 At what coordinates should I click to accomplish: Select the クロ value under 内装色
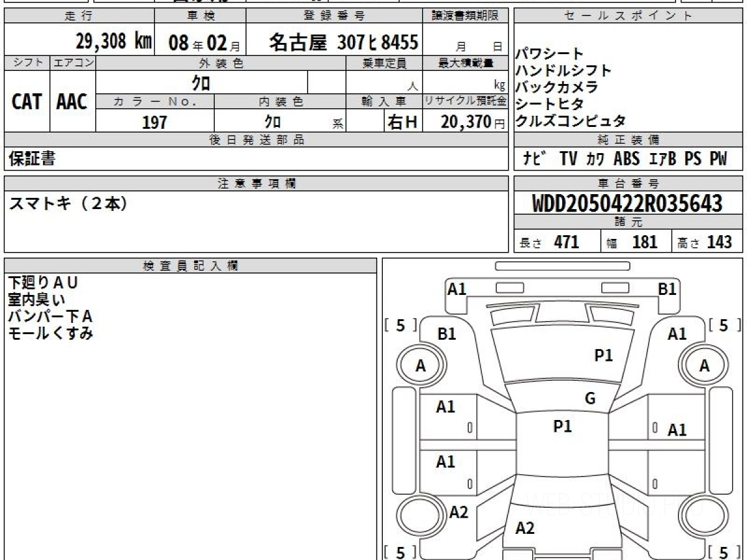click(x=273, y=121)
